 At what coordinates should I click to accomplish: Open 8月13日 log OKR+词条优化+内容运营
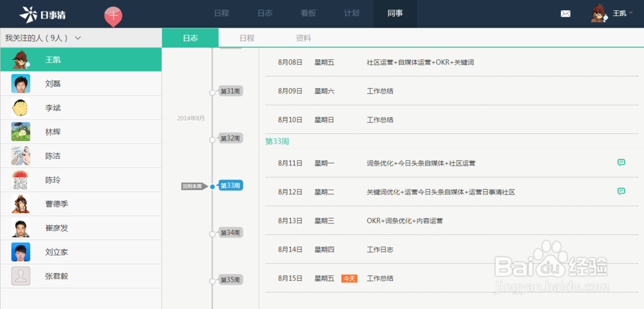pos(404,221)
